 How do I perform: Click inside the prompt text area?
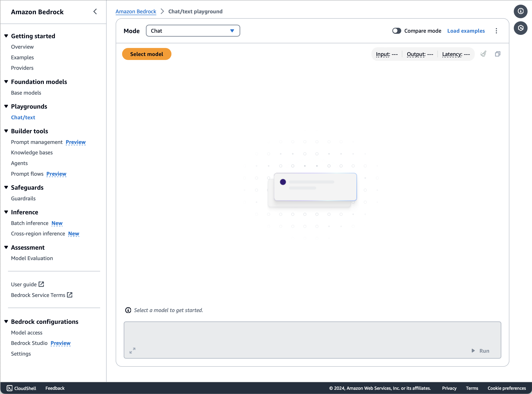coord(312,340)
